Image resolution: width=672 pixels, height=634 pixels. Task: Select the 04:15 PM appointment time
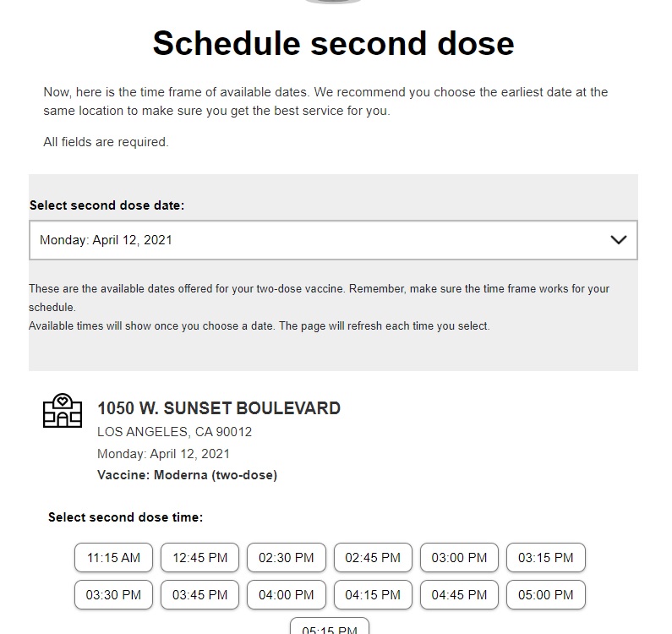click(373, 594)
